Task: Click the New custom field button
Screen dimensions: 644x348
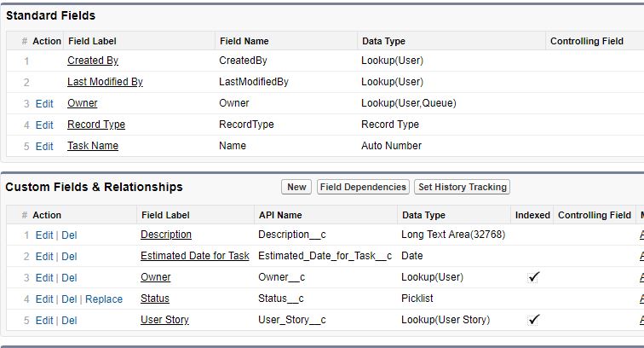Action: click(296, 187)
